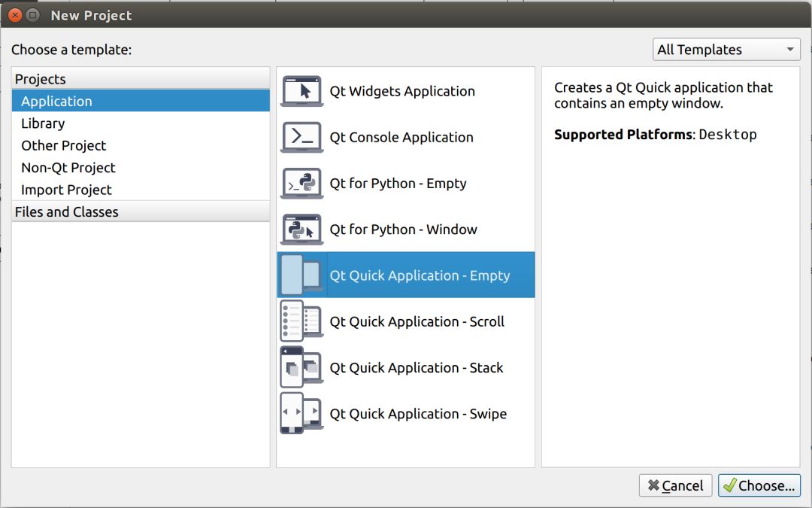The width and height of the screenshot is (812, 508).
Task: Click the Projects section header
Action: pos(41,79)
